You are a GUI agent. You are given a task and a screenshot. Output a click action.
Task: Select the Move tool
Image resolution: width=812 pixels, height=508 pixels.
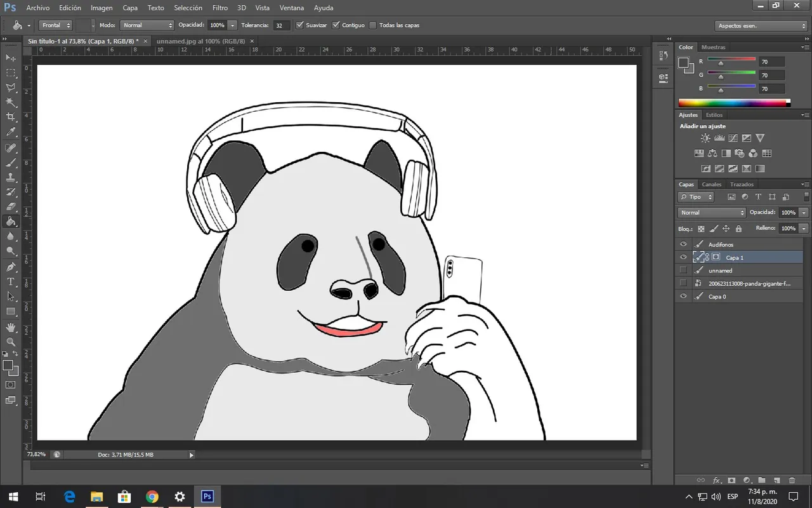coord(11,58)
